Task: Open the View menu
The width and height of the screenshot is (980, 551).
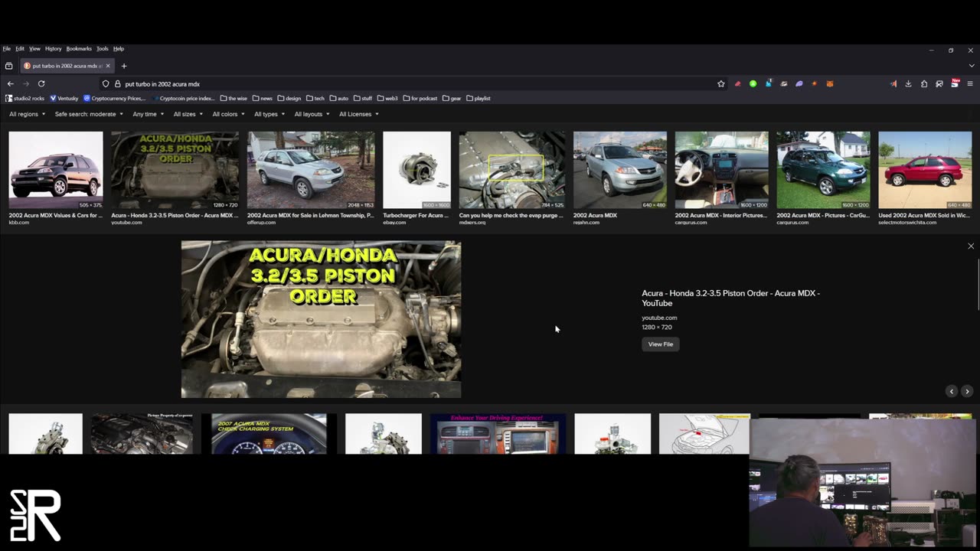Action: (34, 49)
